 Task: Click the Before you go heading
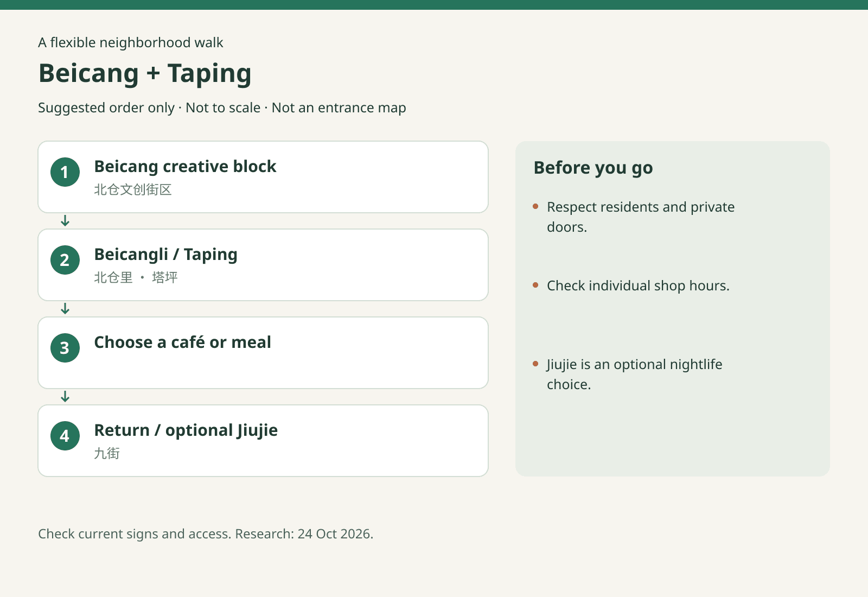click(593, 168)
